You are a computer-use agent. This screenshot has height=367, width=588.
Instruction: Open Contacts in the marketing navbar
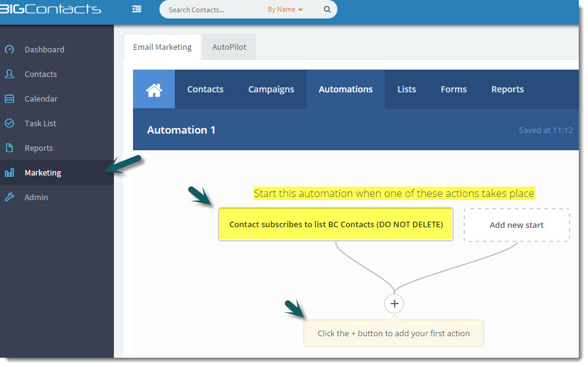point(206,89)
